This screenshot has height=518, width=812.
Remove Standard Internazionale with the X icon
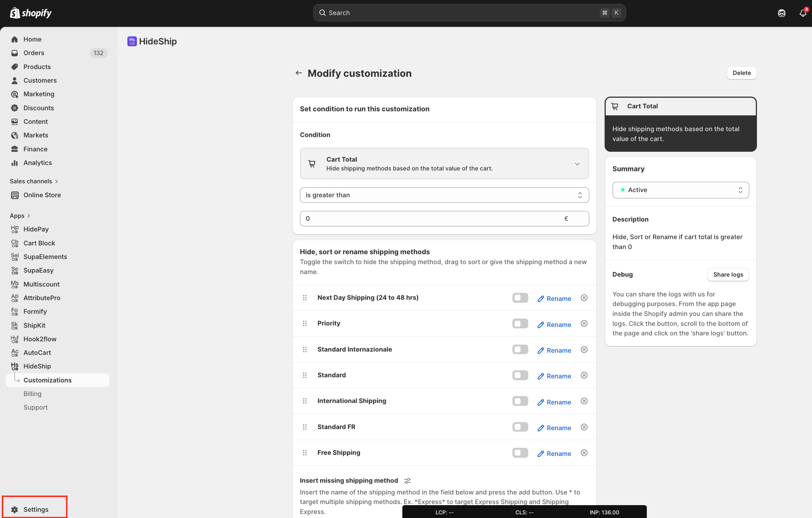584,349
